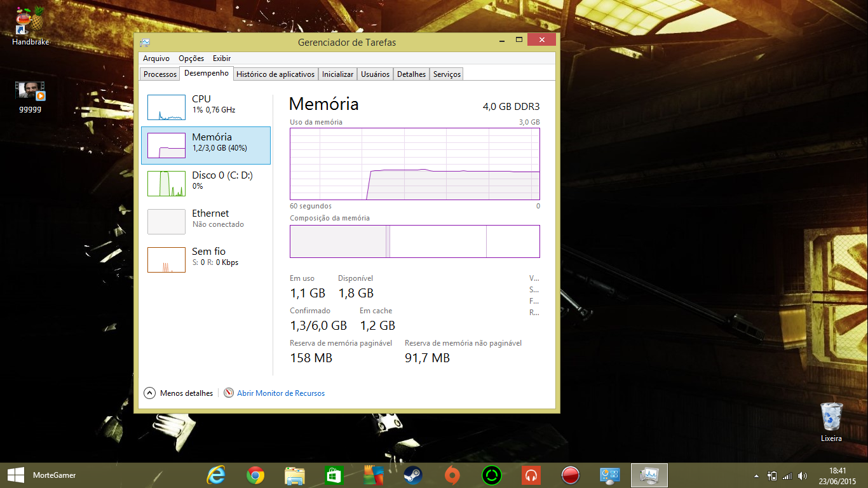Launch Steam from taskbar
Screen dimensions: 868x488
click(413, 475)
